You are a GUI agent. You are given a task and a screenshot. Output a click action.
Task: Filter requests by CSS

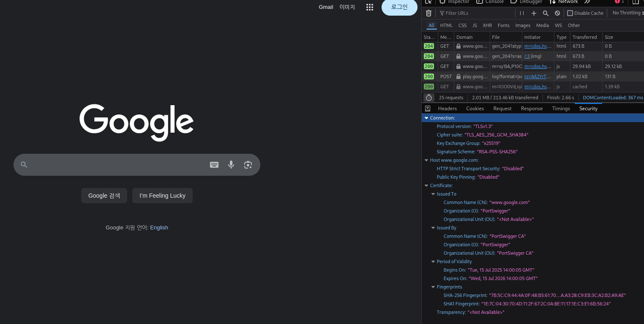click(x=463, y=25)
